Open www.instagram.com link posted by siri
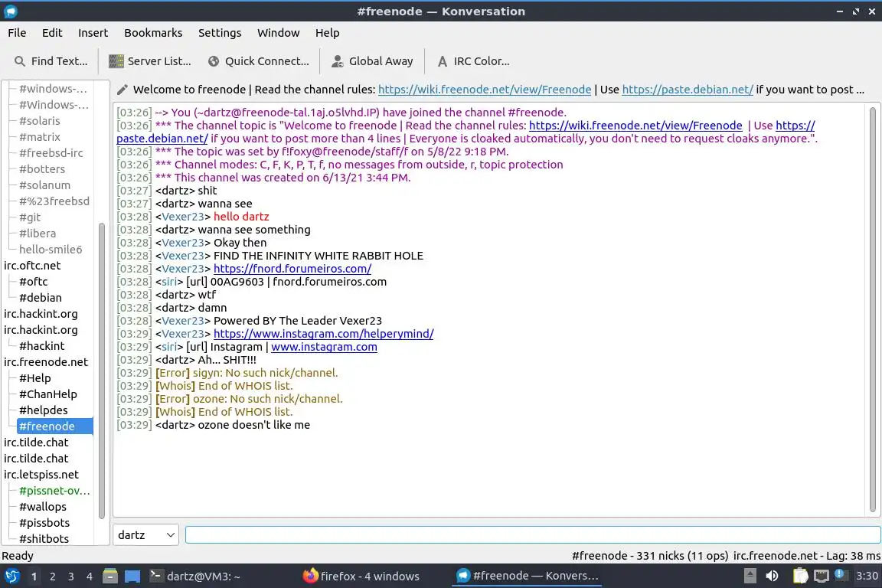Screen dimensions: 882x588 pyautogui.click(x=324, y=347)
